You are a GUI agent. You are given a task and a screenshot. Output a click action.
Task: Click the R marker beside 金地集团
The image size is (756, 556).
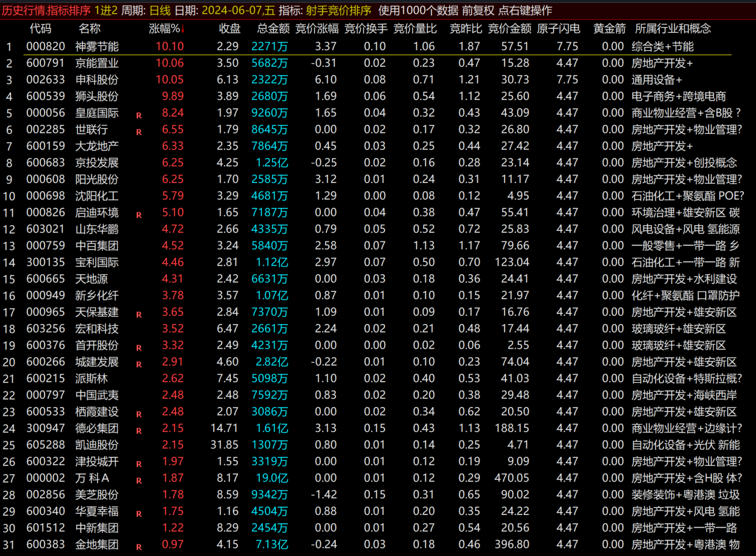(139, 547)
